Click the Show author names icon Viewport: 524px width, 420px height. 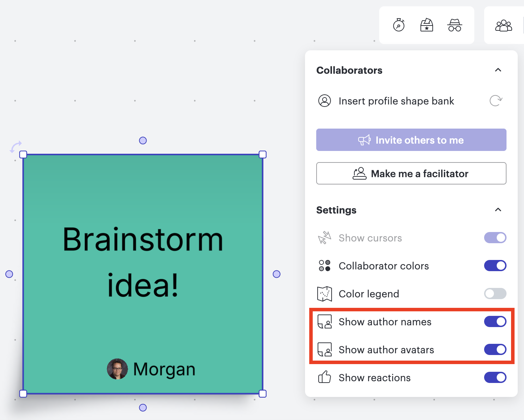click(325, 322)
